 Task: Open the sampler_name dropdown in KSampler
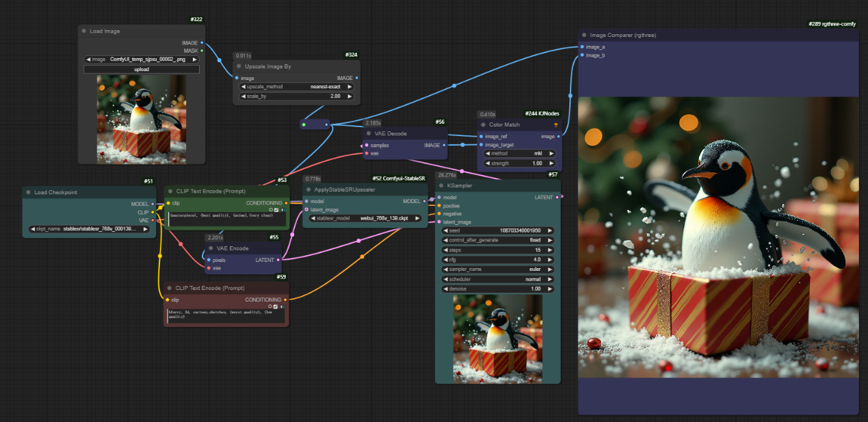[498, 269]
